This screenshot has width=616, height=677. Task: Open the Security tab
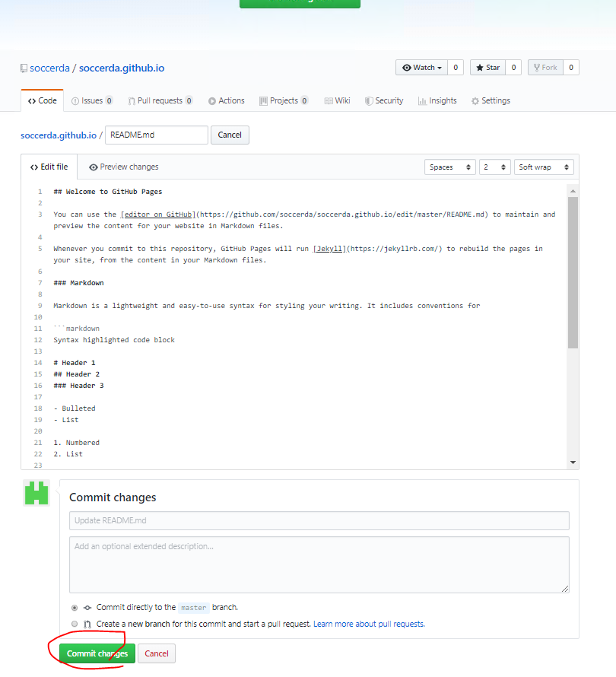(x=384, y=100)
